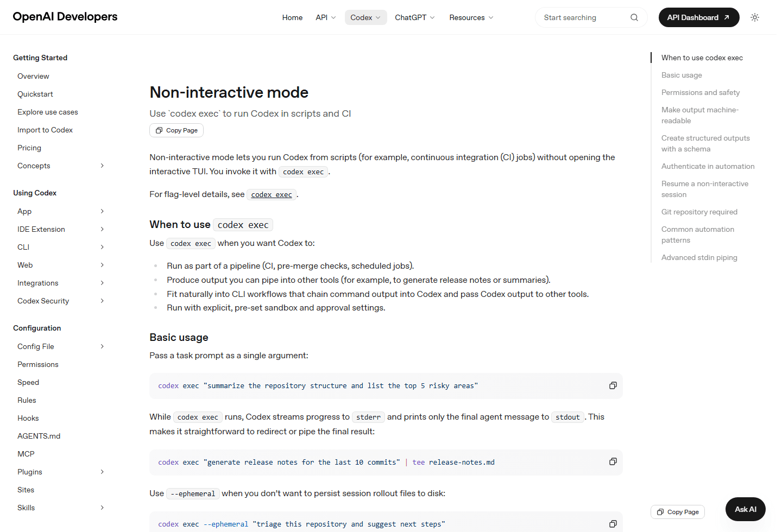This screenshot has width=782, height=532.
Task: Expand the CLI sidebar section
Action: pos(102,247)
